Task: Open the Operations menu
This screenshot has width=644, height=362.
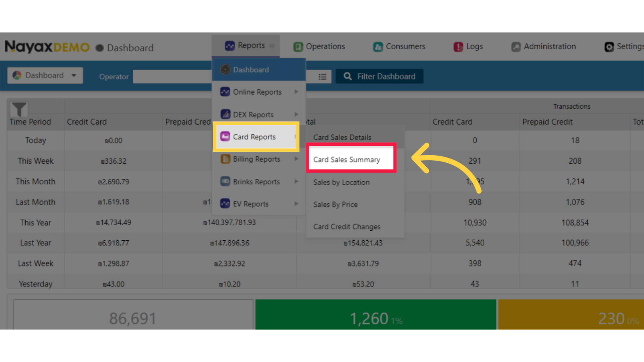Action: tap(319, 47)
